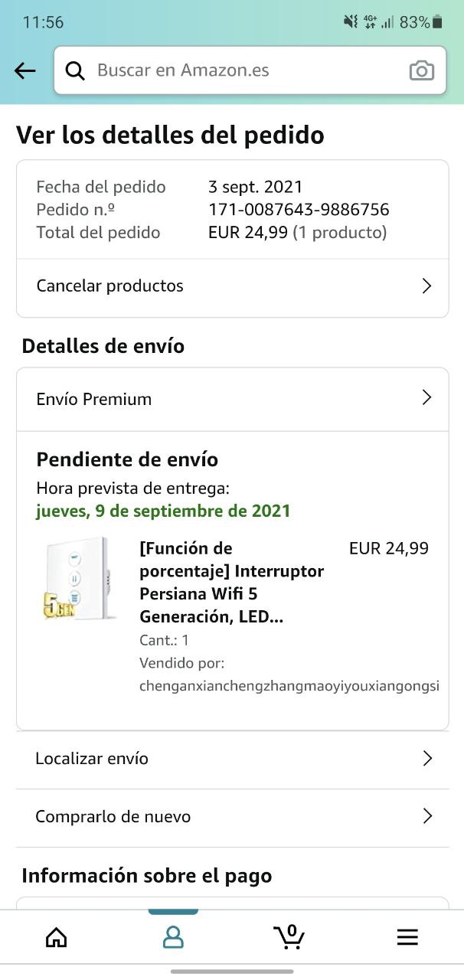Image resolution: width=464 pixels, height=980 pixels.
Task: Select Localizar envío option
Action: pyautogui.click(x=92, y=759)
